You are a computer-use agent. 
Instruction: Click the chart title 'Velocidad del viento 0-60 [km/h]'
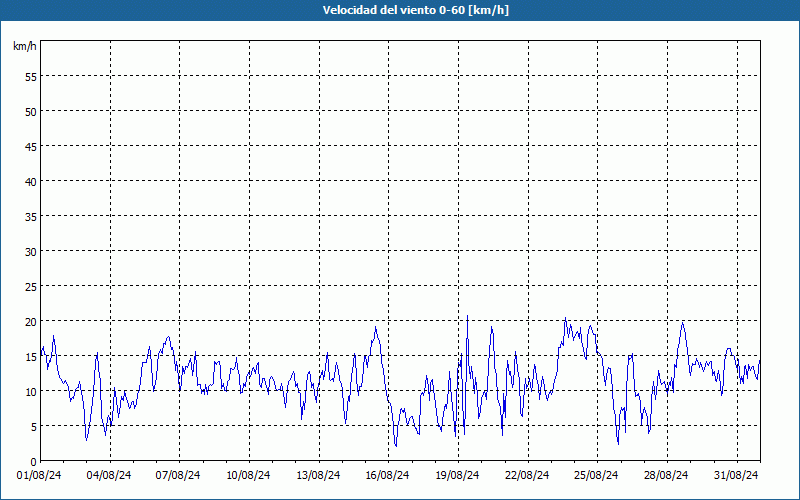[415, 10]
